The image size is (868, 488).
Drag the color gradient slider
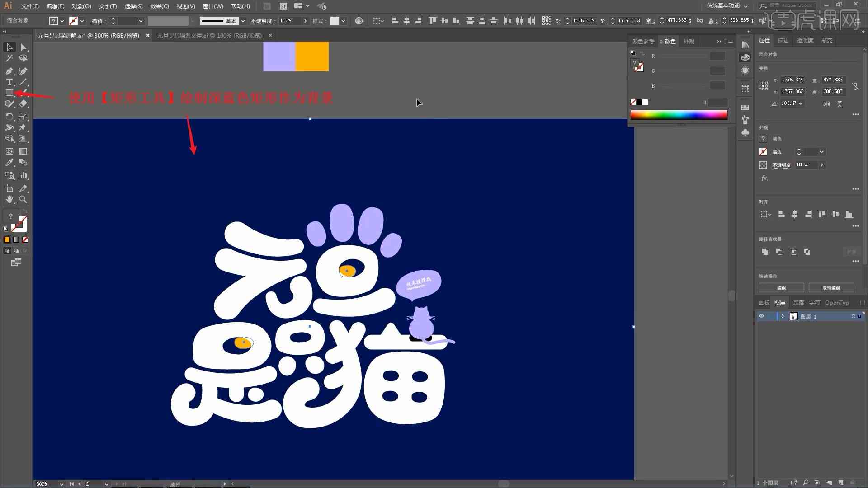(679, 114)
